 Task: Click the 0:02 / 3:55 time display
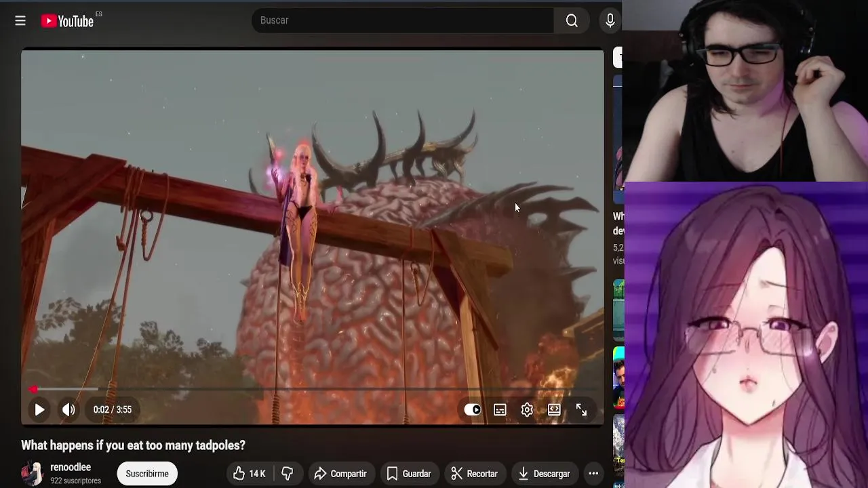(113, 409)
